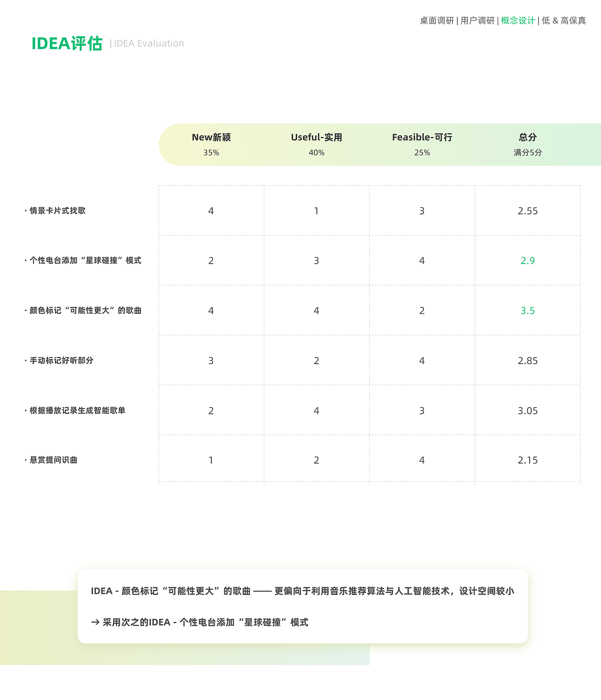Click the Useful score in 情景卡片式找歌 row

[x=316, y=211]
